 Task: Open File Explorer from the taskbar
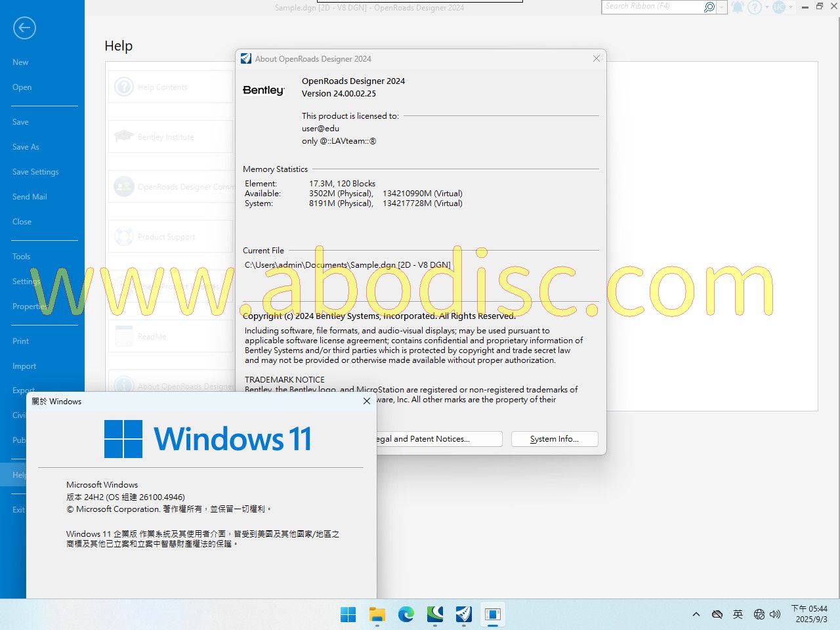tap(377, 614)
